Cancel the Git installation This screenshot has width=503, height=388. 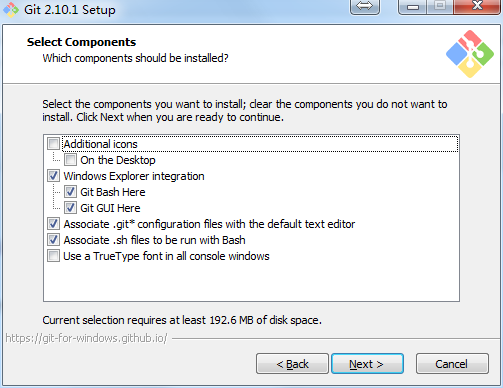coord(452,364)
